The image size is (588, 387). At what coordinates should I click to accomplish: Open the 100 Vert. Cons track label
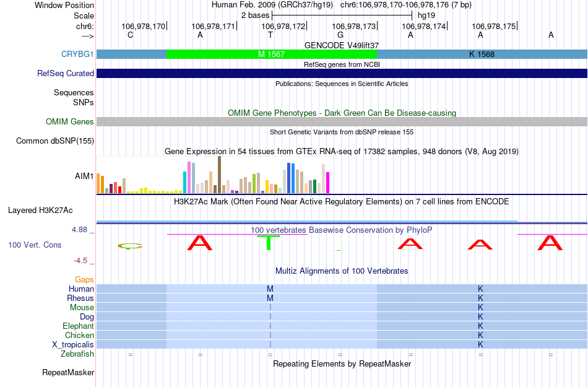(35, 245)
